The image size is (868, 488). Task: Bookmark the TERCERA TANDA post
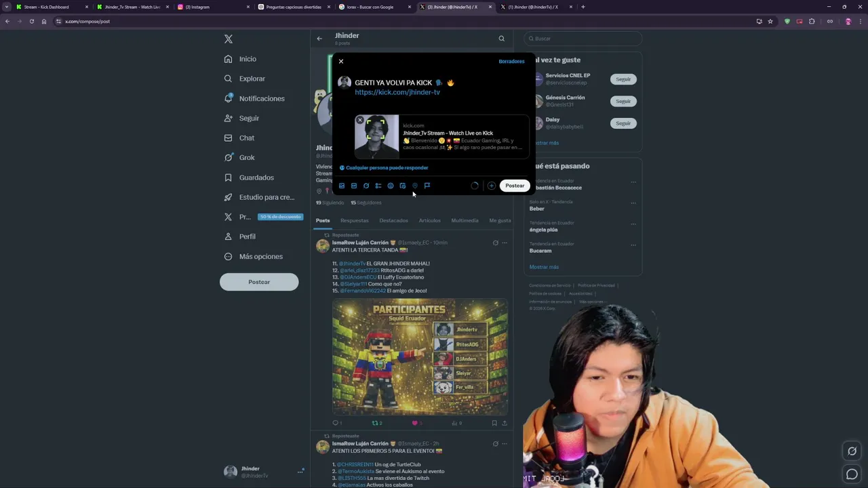[494, 423]
